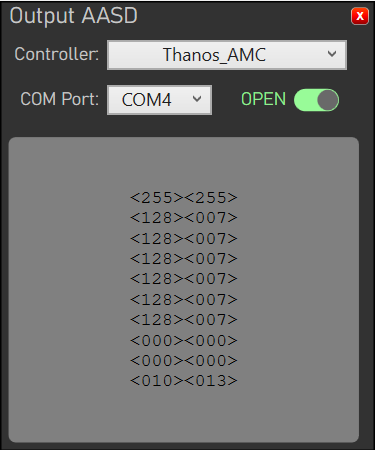Viewport: 375px width, 450px height.
Task: Click the COM Port: field label
Action: [x=60, y=99]
